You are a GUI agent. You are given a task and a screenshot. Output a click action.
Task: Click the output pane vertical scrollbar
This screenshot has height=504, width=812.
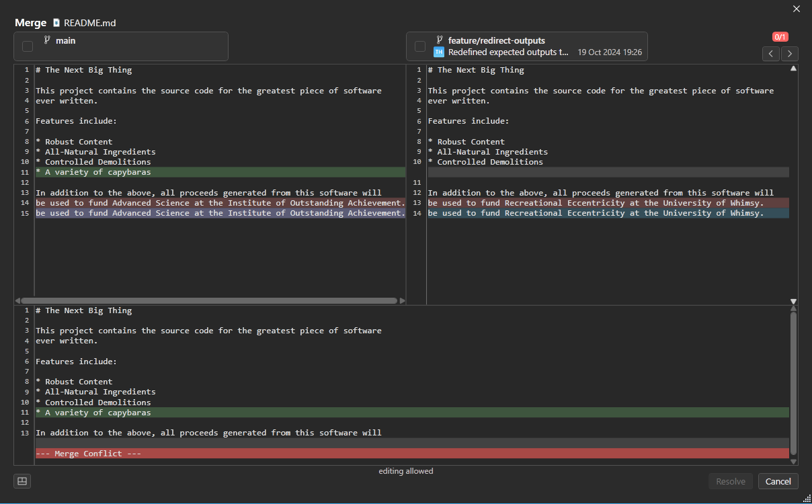tap(793, 382)
